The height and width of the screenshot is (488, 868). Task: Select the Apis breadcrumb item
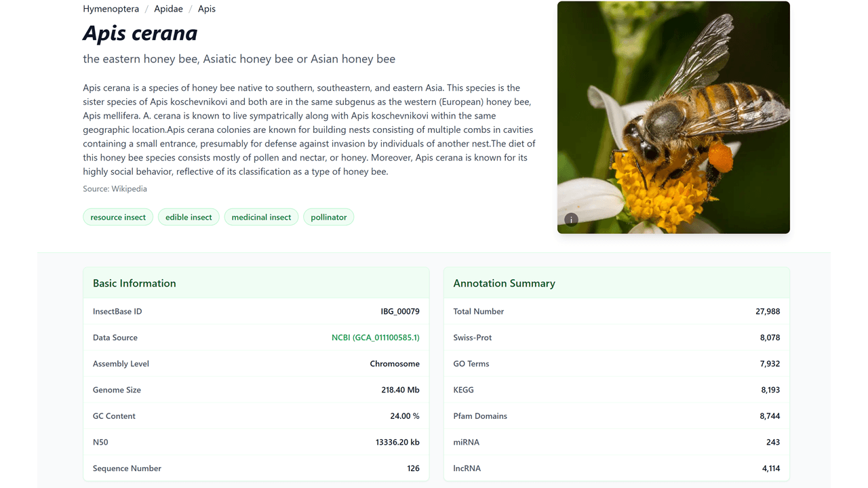click(207, 9)
